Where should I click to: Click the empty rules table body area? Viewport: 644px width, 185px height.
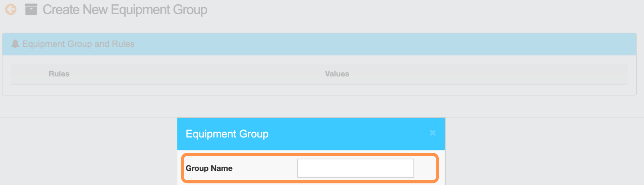click(x=319, y=90)
